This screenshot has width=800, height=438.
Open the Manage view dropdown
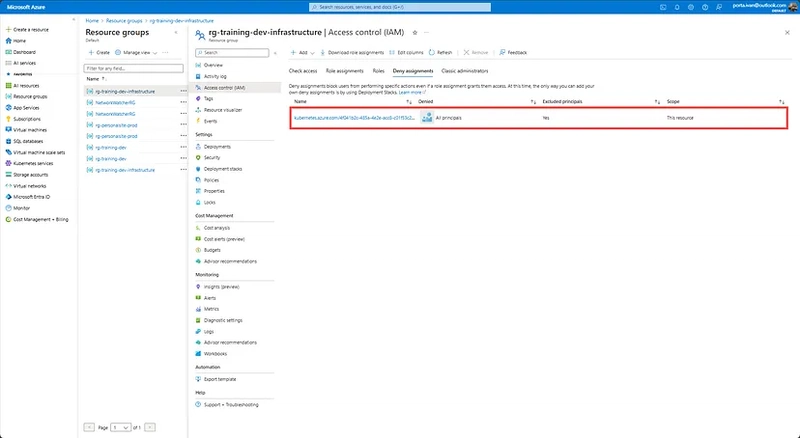pyautogui.click(x=136, y=53)
